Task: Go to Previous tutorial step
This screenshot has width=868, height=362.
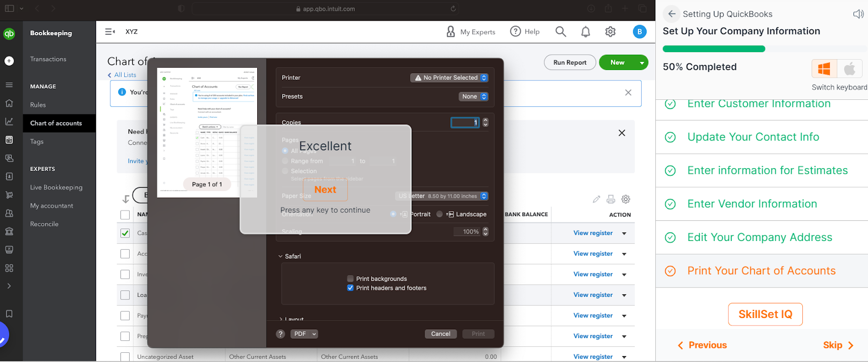Action: [703, 345]
